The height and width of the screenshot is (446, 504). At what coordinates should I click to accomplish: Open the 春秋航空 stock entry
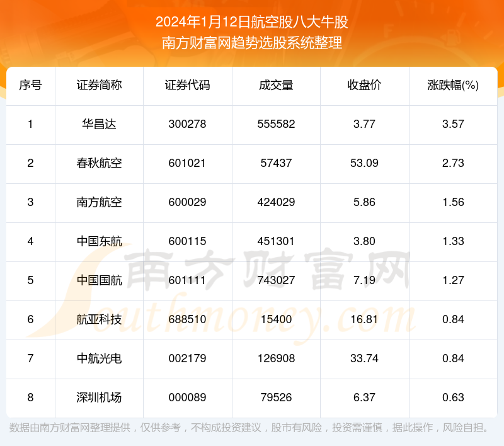coord(99,163)
